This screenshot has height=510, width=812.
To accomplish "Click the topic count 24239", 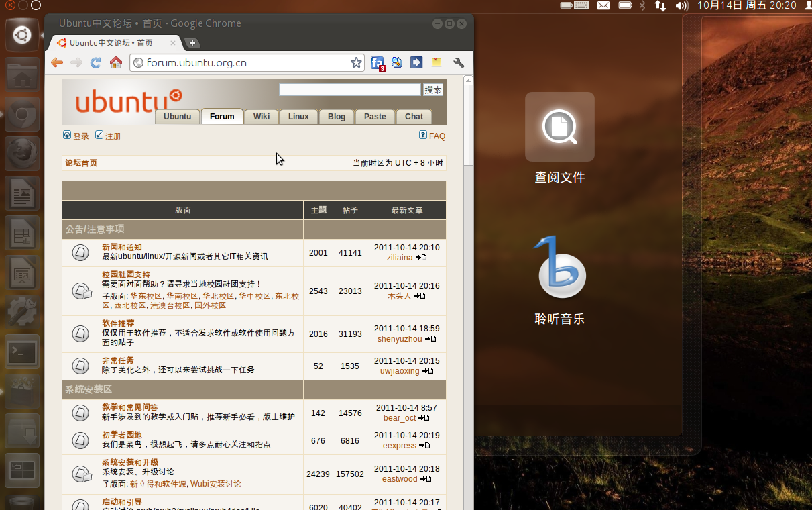I will (x=318, y=474).
